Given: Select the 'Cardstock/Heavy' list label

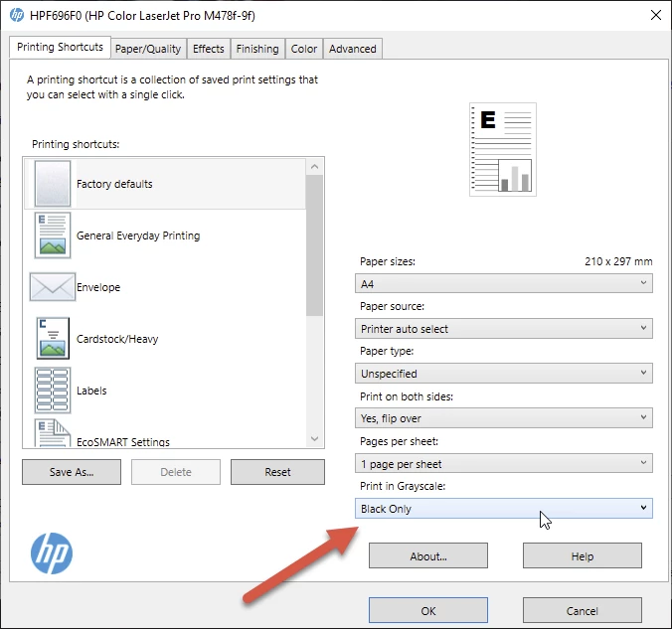Looking at the screenshot, I should point(117,339).
